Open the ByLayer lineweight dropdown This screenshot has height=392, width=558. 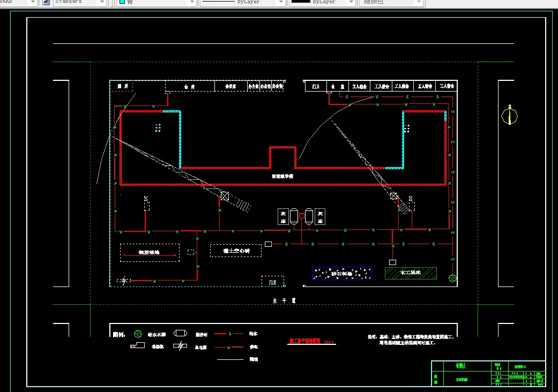[351, 2]
